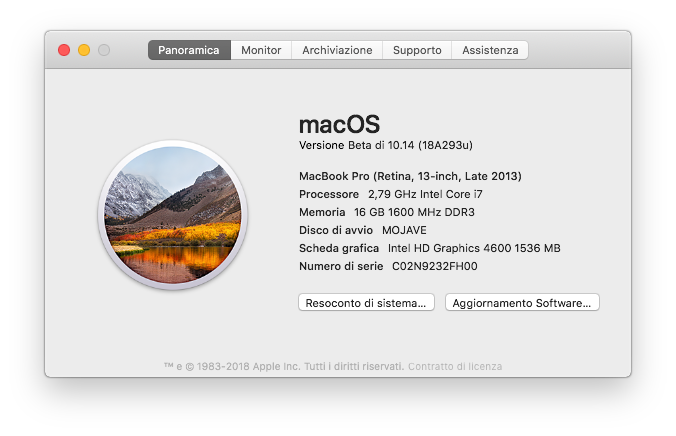676x436 pixels.
Task: Click the Numero di serie label
Action: (x=341, y=266)
